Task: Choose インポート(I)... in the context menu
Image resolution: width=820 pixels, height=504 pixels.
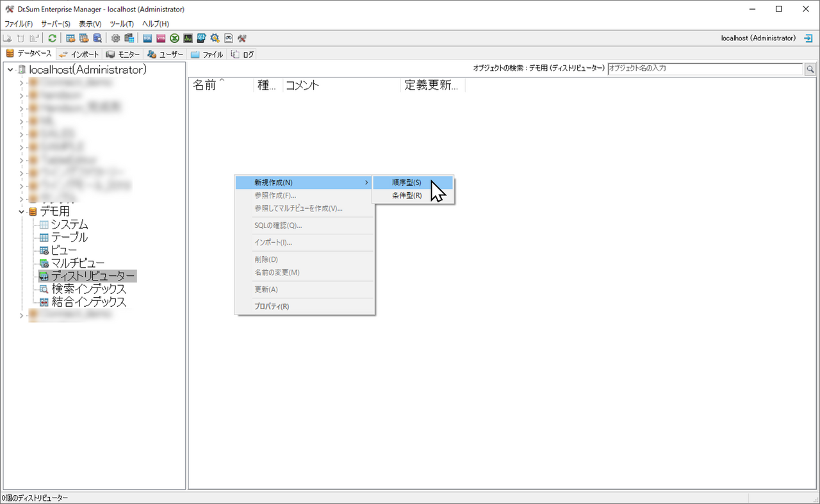Action: click(304, 243)
